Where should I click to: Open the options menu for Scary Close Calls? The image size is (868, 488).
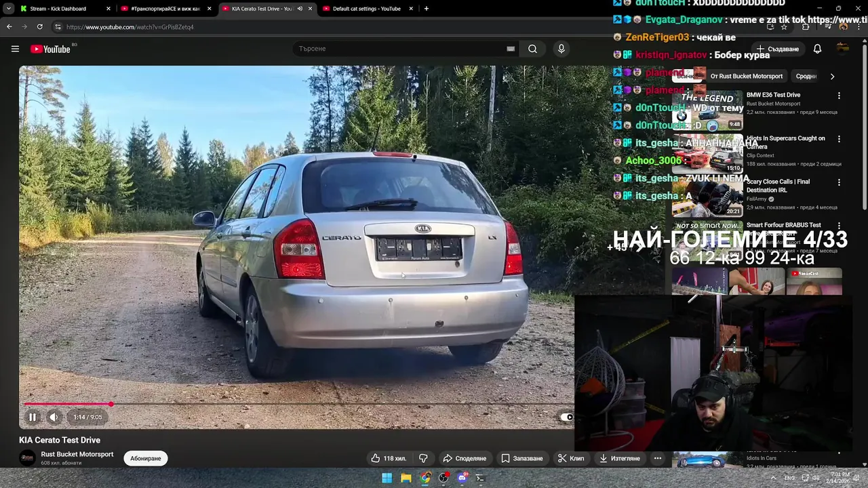839,182
